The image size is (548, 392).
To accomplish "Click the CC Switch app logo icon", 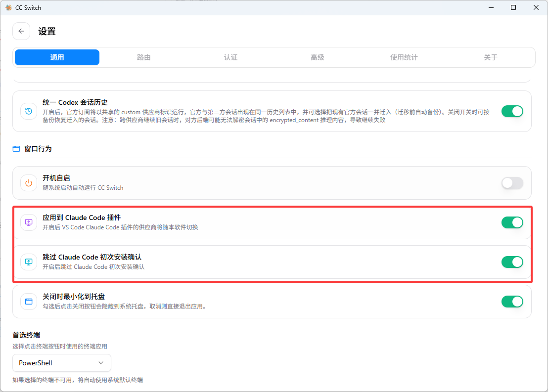I will [x=8, y=8].
